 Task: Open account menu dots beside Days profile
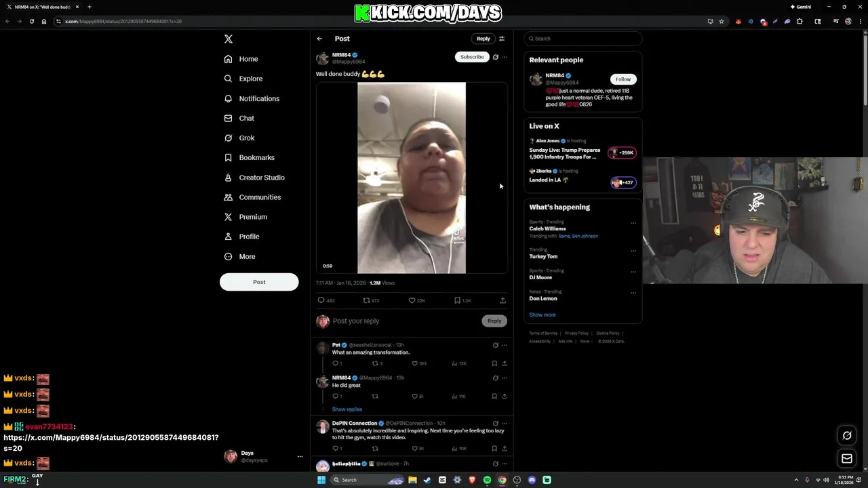click(x=300, y=457)
